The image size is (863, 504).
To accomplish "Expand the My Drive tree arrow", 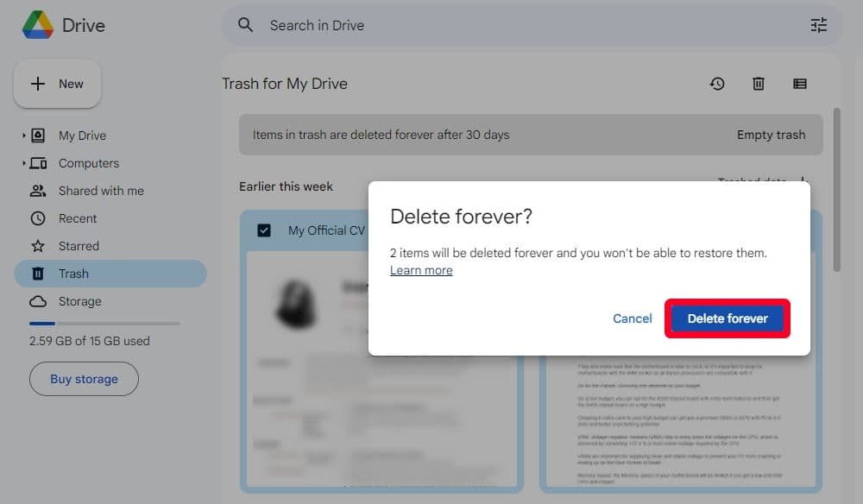I will (x=23, y=135).
